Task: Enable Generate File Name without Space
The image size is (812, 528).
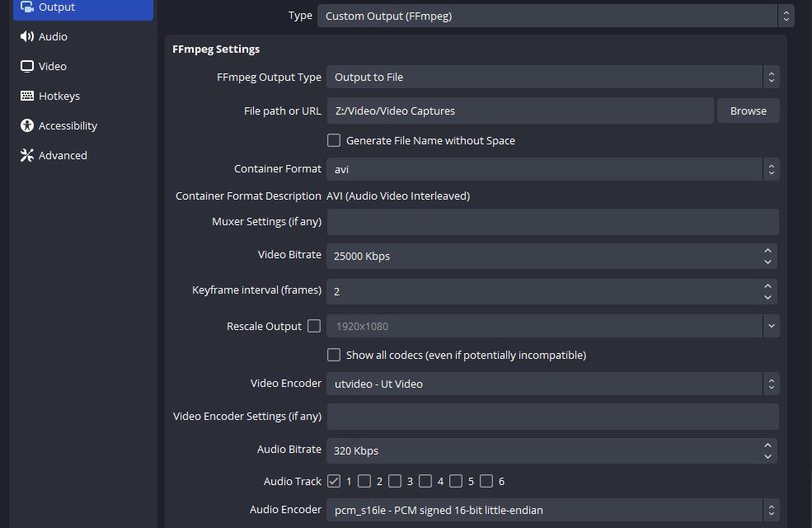Action: pyautogui.click(x=334, y=140)
